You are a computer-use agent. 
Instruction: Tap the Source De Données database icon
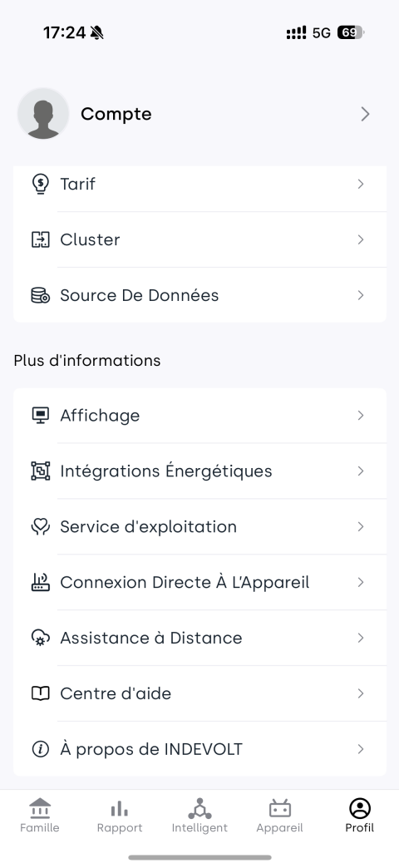40,296
